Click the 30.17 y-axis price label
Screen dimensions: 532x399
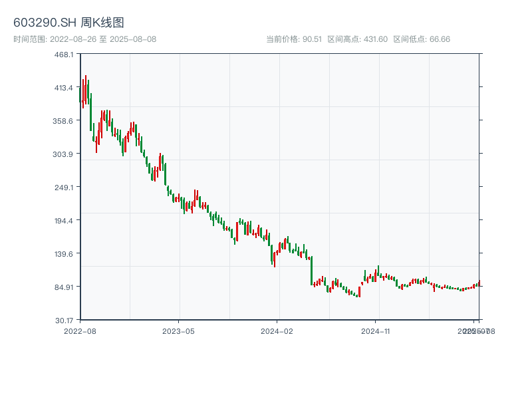pyautogui.click(x=64, y=320)
